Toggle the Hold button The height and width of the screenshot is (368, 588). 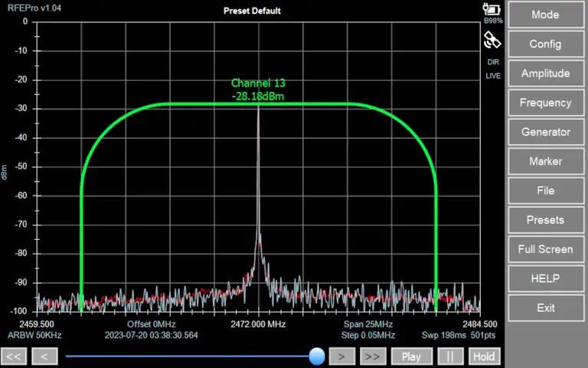point(484,356)
